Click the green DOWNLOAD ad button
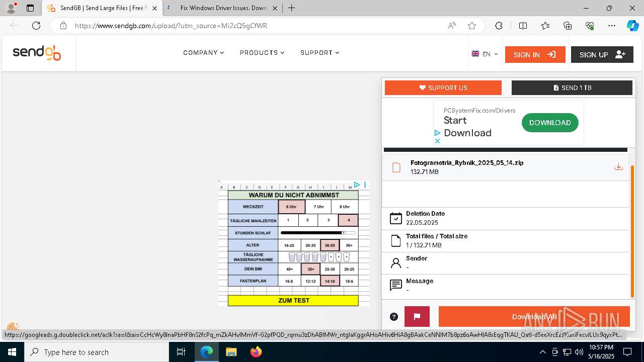The height and width of the screenshot is (362, 644). pyautogui.click(x=550, y=123)
